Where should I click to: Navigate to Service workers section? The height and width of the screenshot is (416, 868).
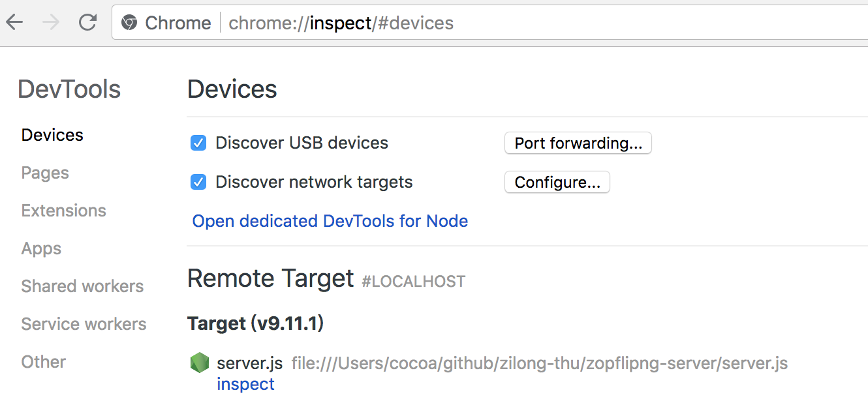click(x=84, y=324)
